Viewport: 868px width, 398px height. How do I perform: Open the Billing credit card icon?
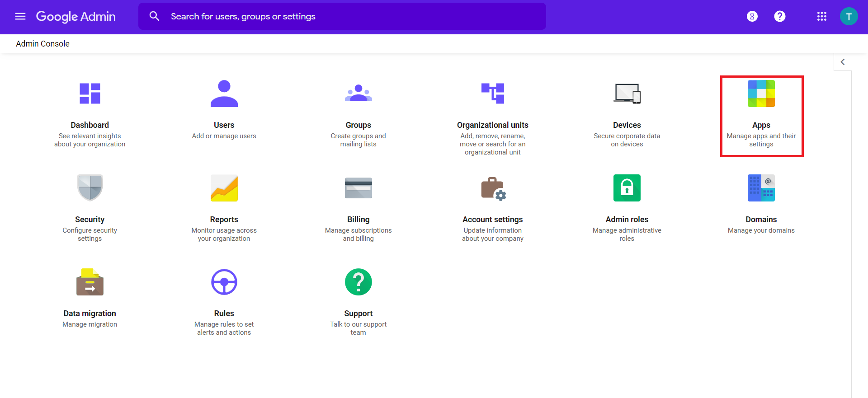click(x=359, y=188)
